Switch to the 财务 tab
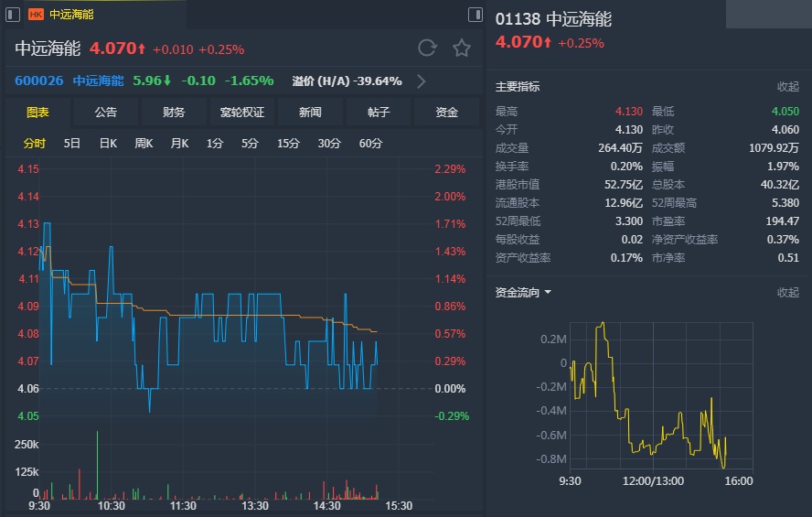Image resolution: width=812 pixels, height=517 pixels. pyautogui.click(x=174, y=112)
